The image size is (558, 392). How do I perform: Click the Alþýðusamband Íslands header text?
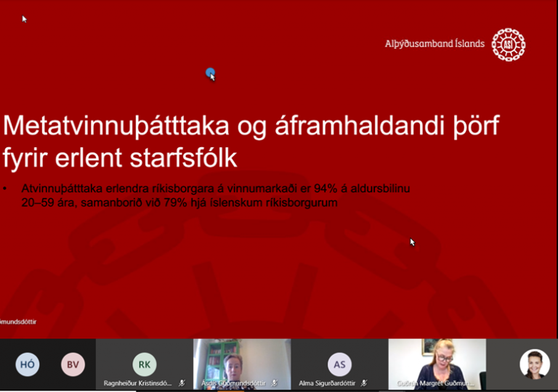click(434, 44)
